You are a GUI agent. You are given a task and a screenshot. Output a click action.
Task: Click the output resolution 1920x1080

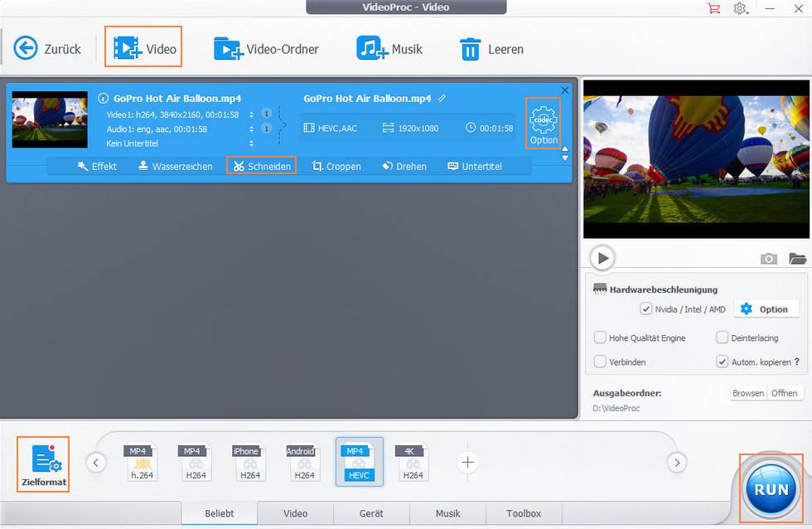coord(411,128)
